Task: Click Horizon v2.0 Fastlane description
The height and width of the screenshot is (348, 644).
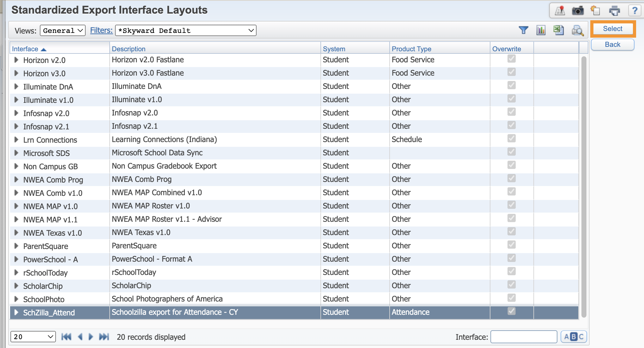Action: coord(148,60)
